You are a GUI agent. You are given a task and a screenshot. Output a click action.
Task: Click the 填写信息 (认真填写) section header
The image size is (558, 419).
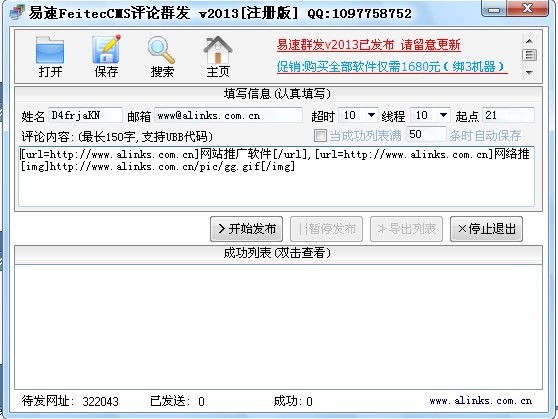(x=278, y=94)
